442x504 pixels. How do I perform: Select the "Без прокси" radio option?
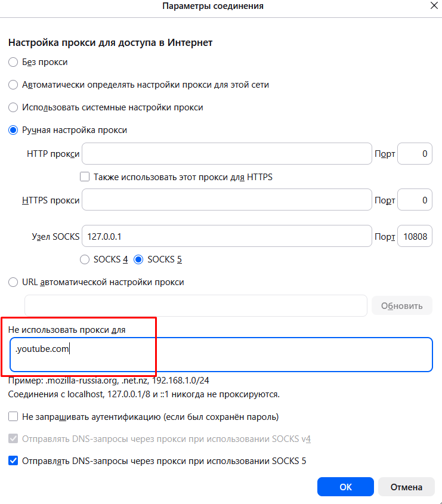coord(13,62)
